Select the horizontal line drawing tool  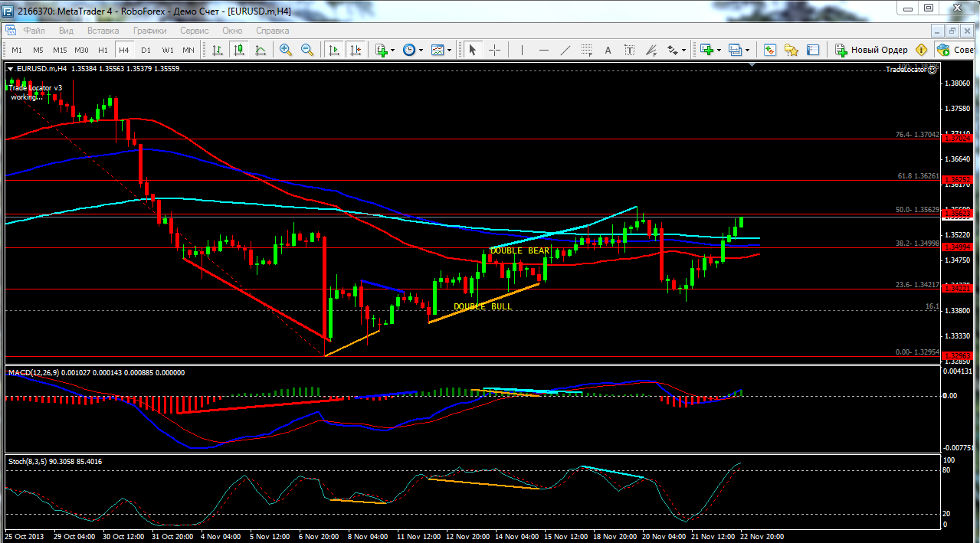click(544, 50)
